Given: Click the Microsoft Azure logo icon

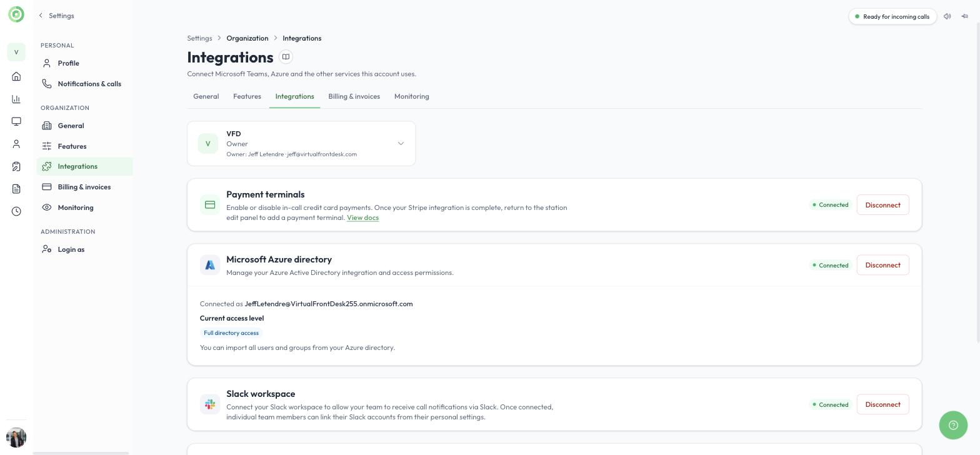Looking at the screenshot, I should click(210, 265).
